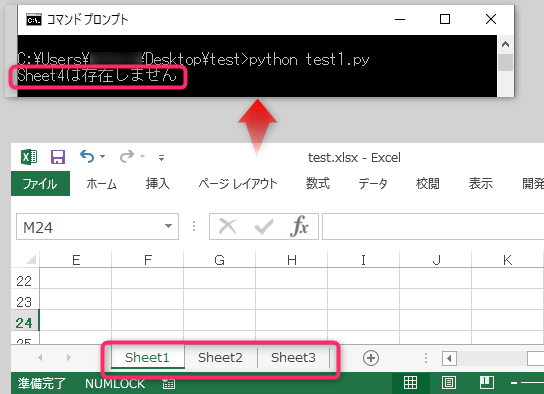
Task: Click the Redo arrow icon
Action: point(127,156)
